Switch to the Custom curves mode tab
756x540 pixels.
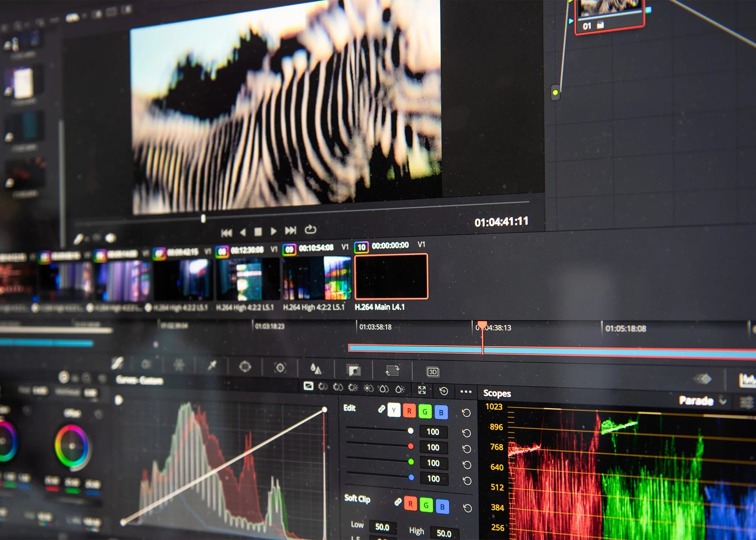coord(308,386)
